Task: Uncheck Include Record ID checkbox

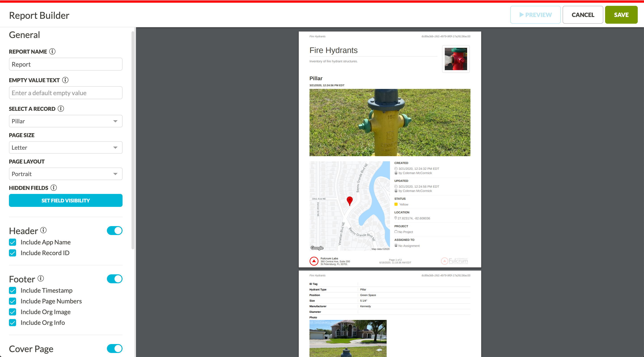Action: (13, 253)
